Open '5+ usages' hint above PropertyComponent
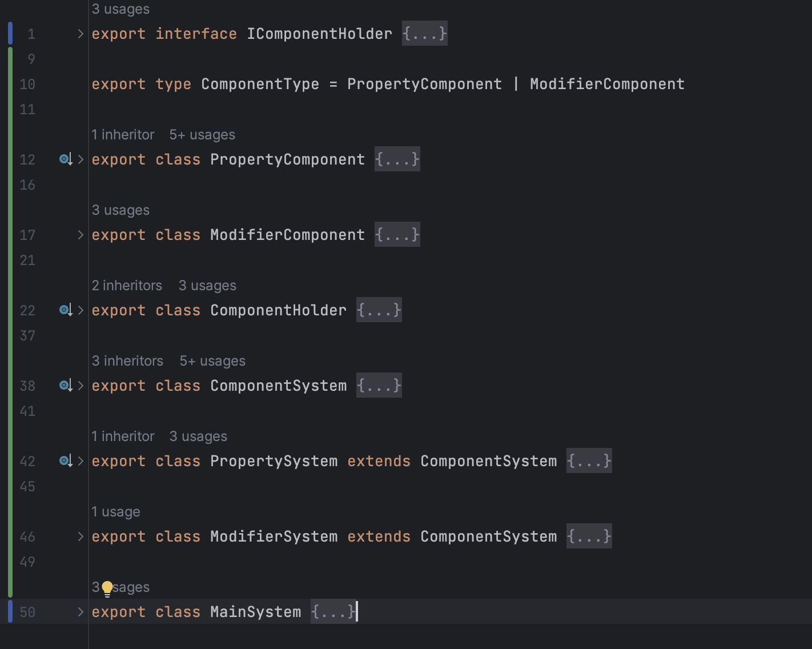 tap(202, 135)
